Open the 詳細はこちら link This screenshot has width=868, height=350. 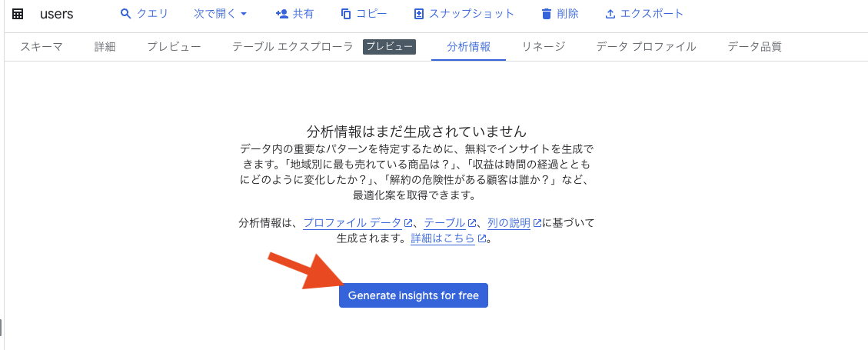[448, 238]
